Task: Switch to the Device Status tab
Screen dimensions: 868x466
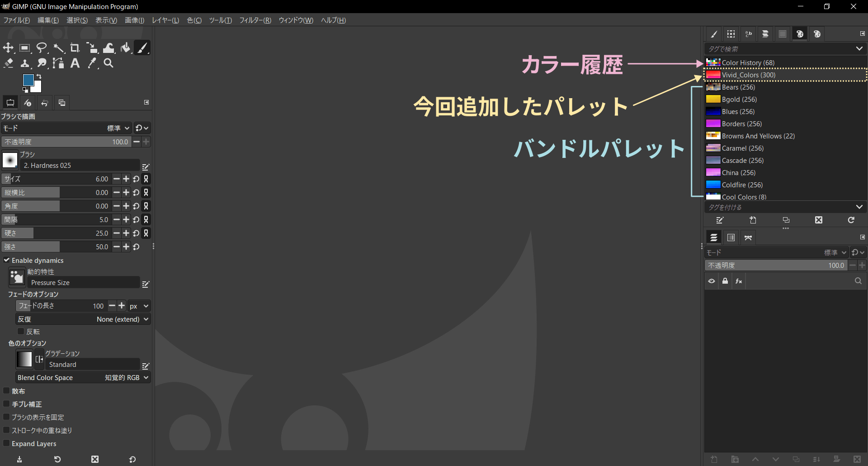Action: point(28,103)
